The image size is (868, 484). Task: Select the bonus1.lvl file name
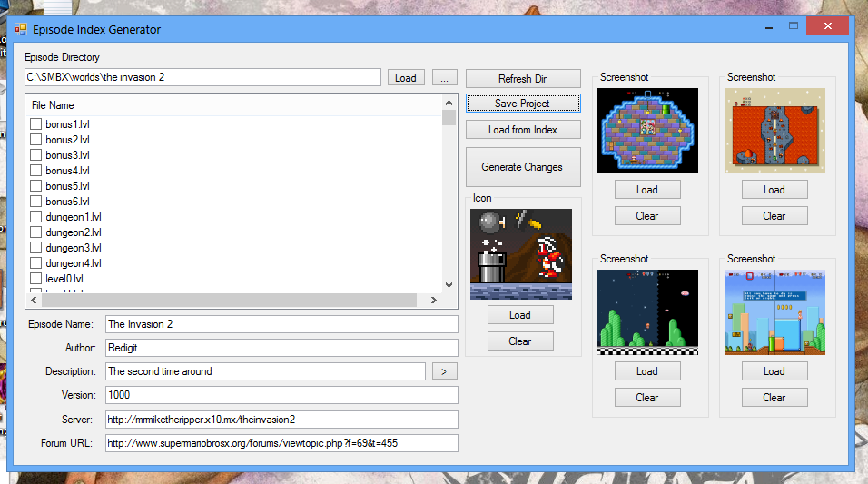[x=67, y=124]
